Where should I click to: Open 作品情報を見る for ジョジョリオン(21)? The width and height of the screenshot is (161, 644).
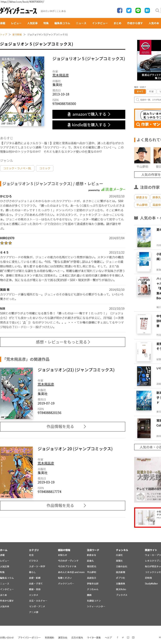(63, 427)
